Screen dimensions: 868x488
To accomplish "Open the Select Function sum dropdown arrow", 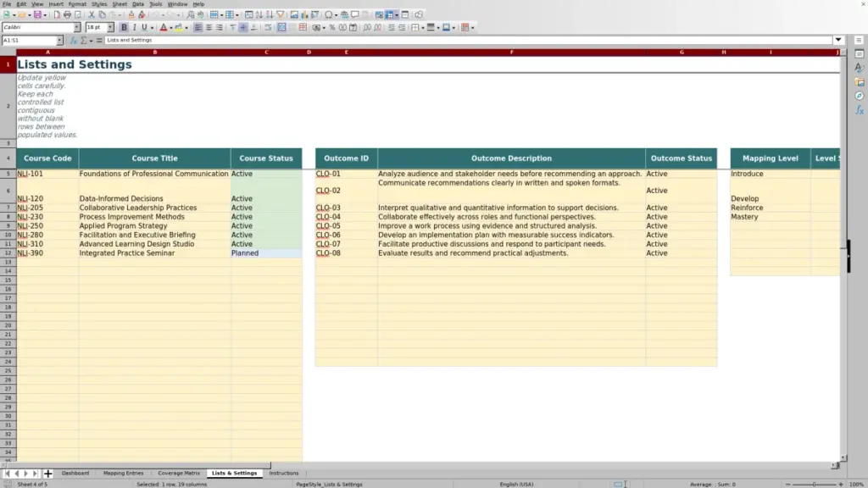I will point(92,41).
